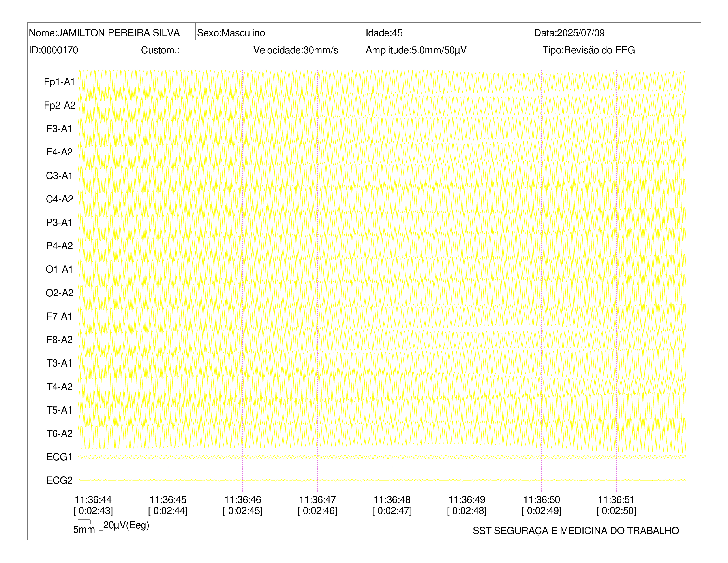
Task: Select the 11:36:45 time marker
Action: (x=168, y=500)
